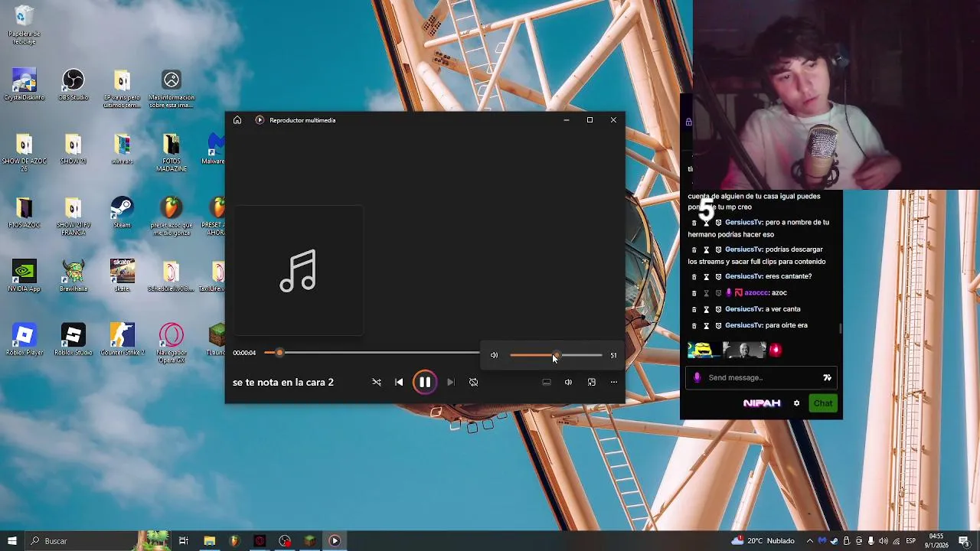Open the FL Studio taskbar icon

point(234,541)
